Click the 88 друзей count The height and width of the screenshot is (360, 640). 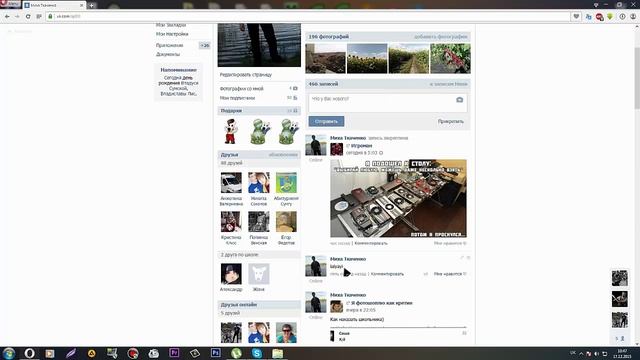(x=231, y=163)
